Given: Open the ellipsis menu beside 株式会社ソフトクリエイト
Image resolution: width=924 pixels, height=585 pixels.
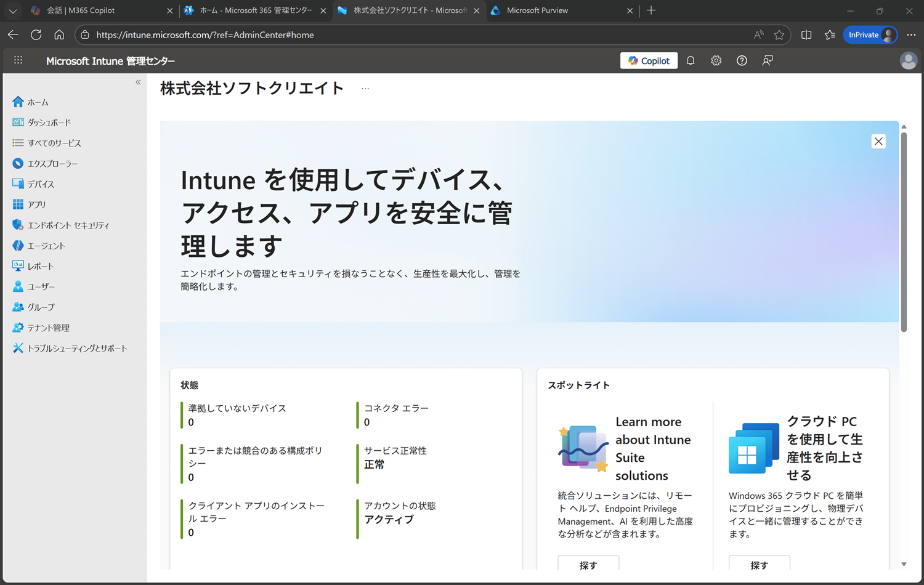Looking at the screenshot, I should [365, 89].
